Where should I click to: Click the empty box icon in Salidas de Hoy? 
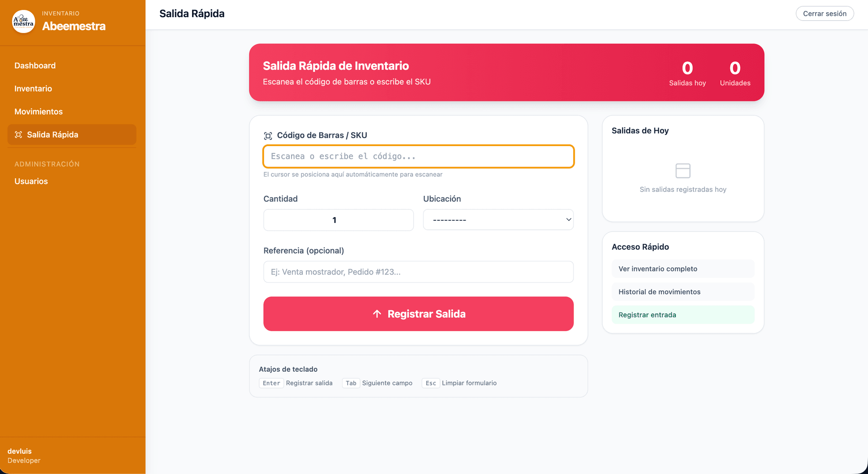[683, 171]
